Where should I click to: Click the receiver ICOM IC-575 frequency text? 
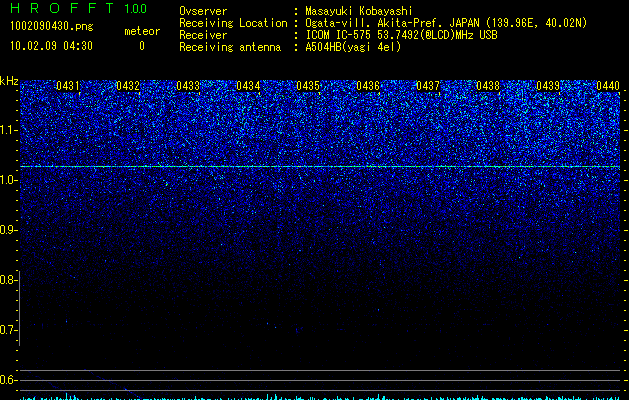(x=401, y=35)
